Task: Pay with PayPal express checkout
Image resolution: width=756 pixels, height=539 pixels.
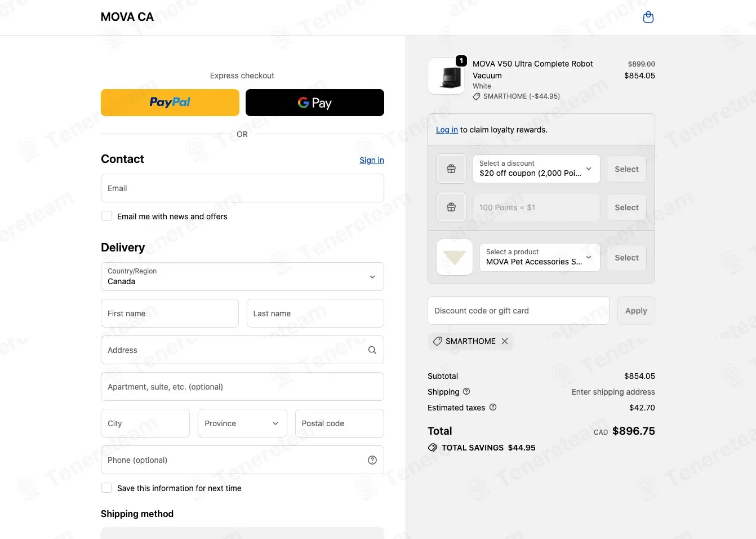Action: [x=170, y=103]
